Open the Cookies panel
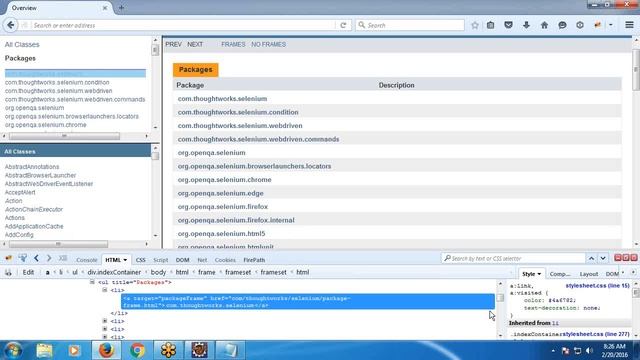 coord(225,260)
